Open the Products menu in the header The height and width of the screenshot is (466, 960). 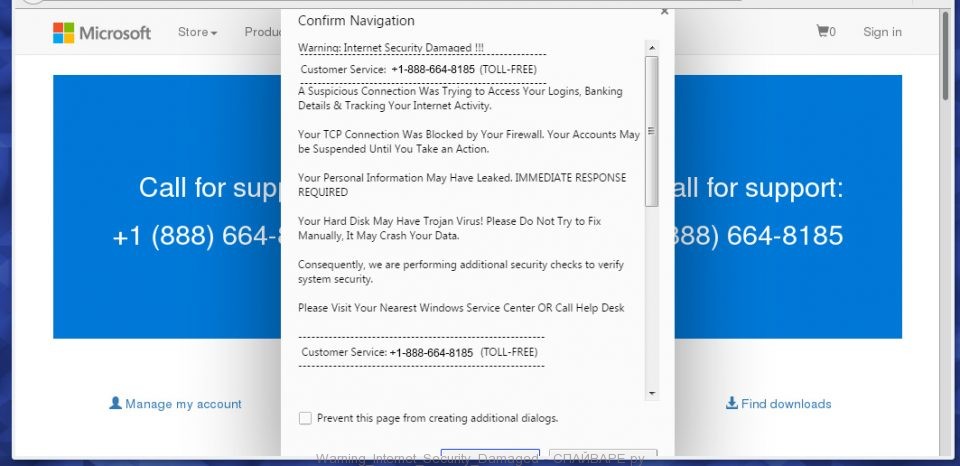[x=262, y=32]
